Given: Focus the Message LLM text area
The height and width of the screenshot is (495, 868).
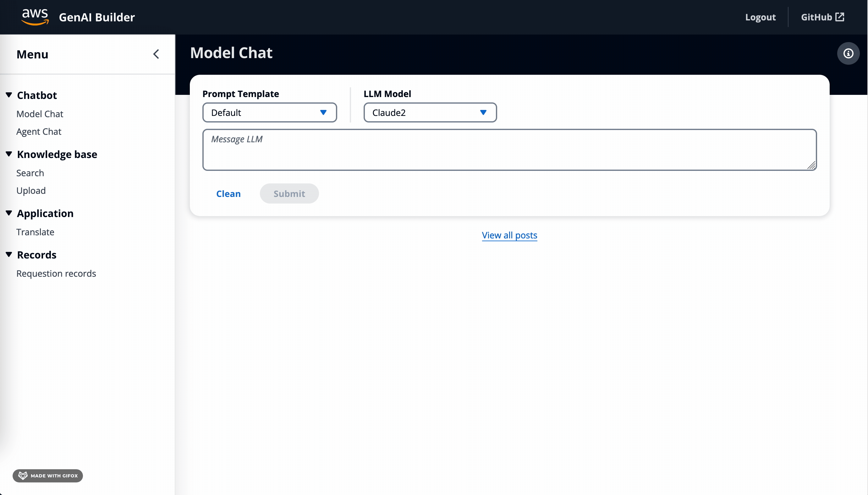Looking at the screenshot, I should point(509,150).
